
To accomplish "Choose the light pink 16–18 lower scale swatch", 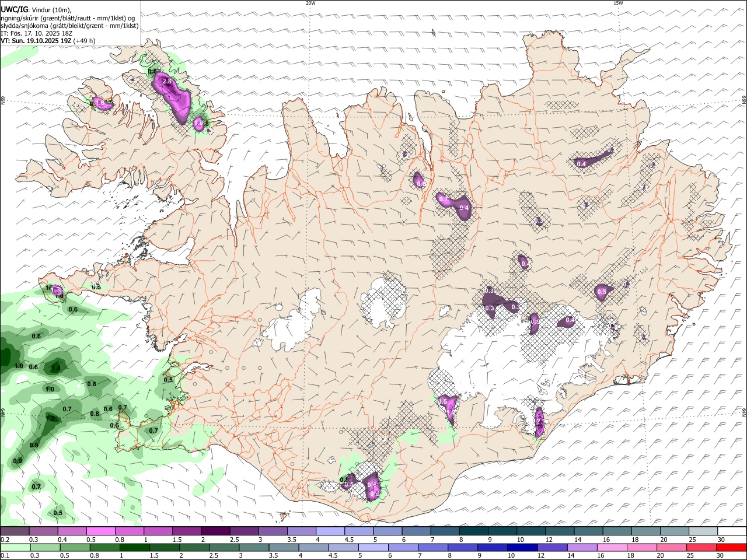I will [612, 547].
